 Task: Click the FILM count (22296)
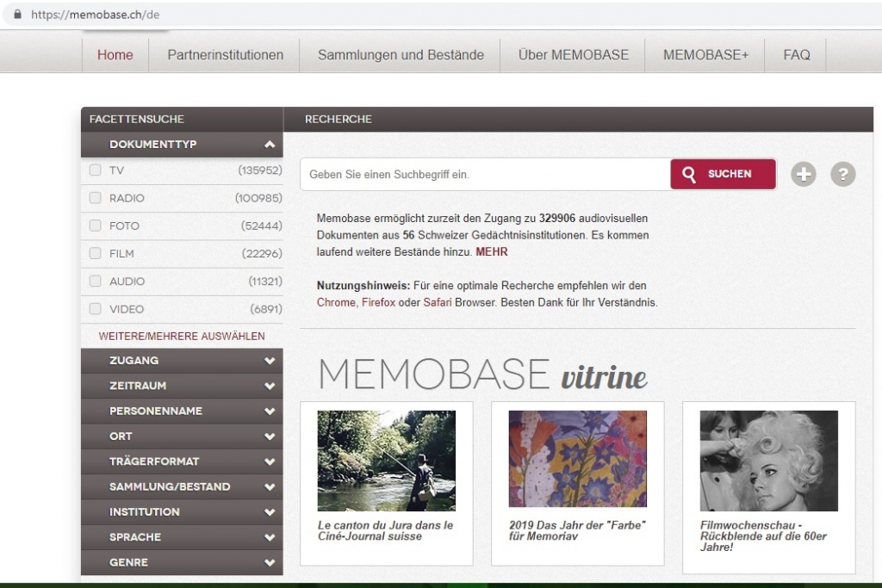tap(262, 253)
